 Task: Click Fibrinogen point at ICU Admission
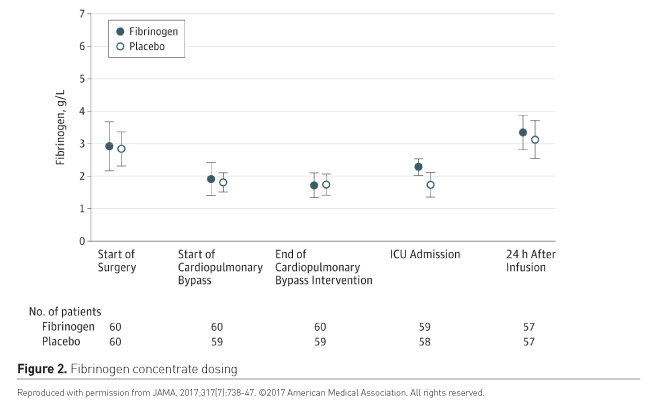pyautogui.click(x=418, y=167)
